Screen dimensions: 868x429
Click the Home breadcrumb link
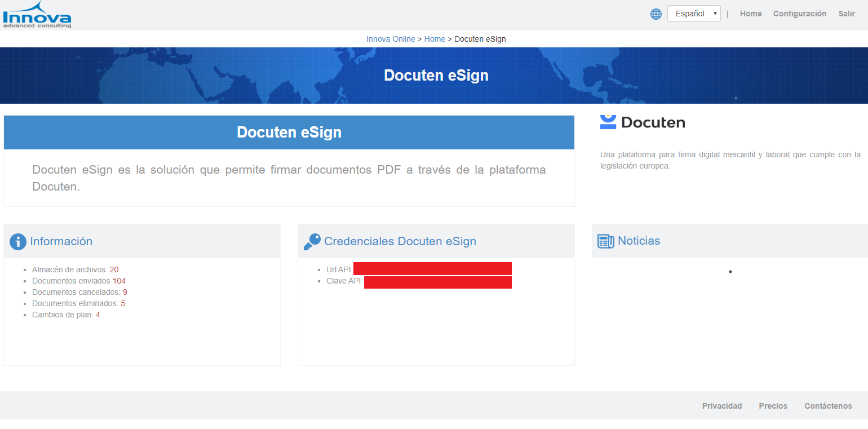pos(435,39)
